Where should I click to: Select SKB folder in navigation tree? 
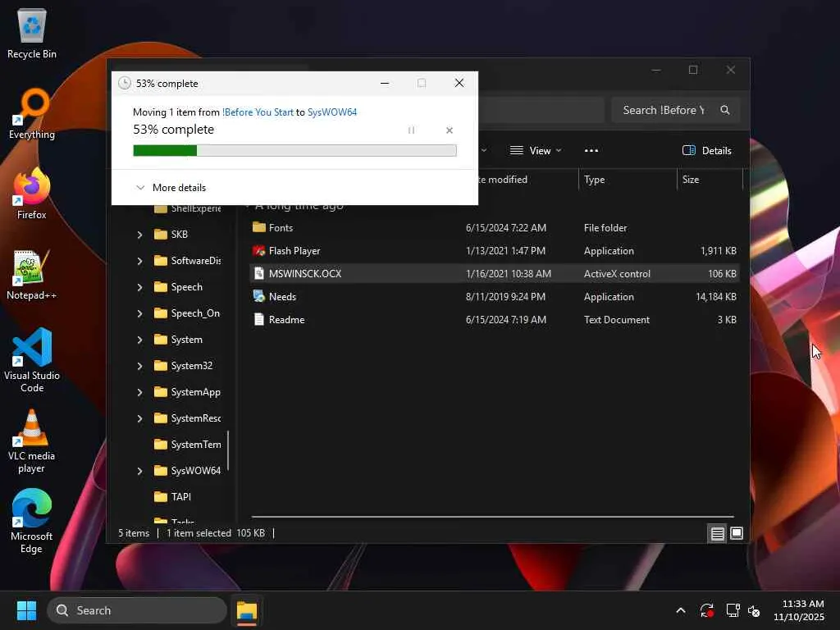[x=171, y=235]
